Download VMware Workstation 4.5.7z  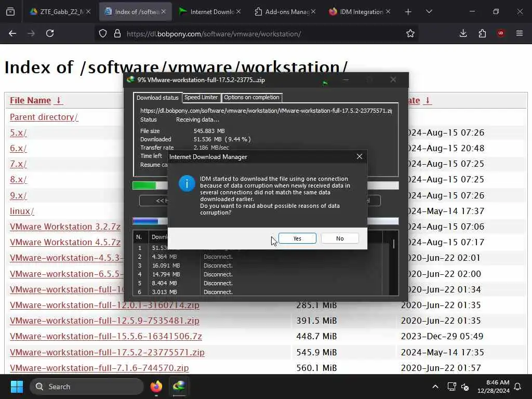click(x=65, y=242)
